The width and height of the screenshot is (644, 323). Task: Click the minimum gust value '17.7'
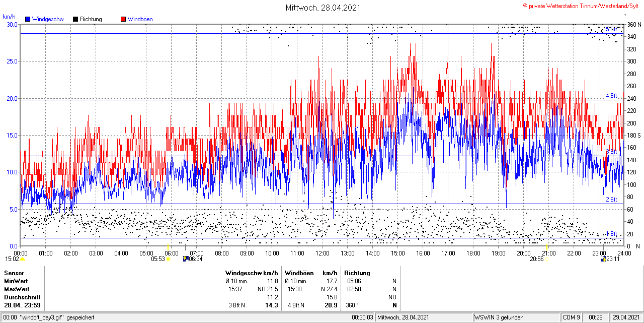click(332, 281)
